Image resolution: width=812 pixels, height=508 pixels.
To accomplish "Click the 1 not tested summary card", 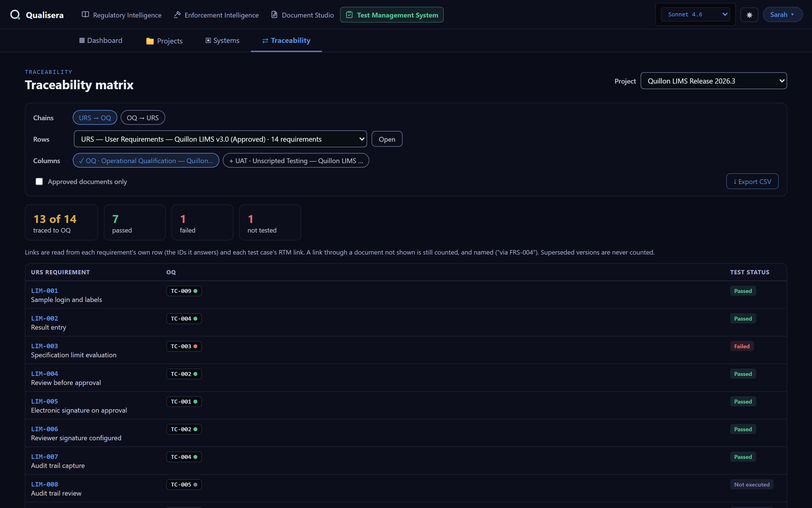I will [x=270, y=222].
